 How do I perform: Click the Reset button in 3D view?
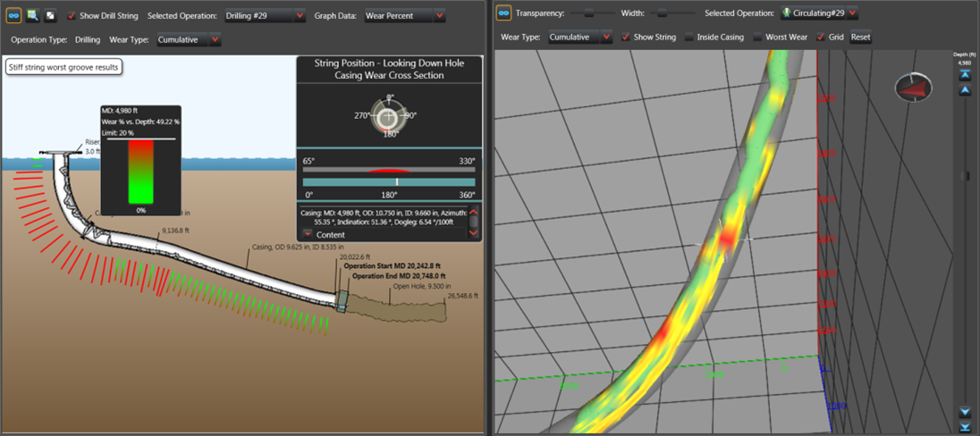coord(860,38)
